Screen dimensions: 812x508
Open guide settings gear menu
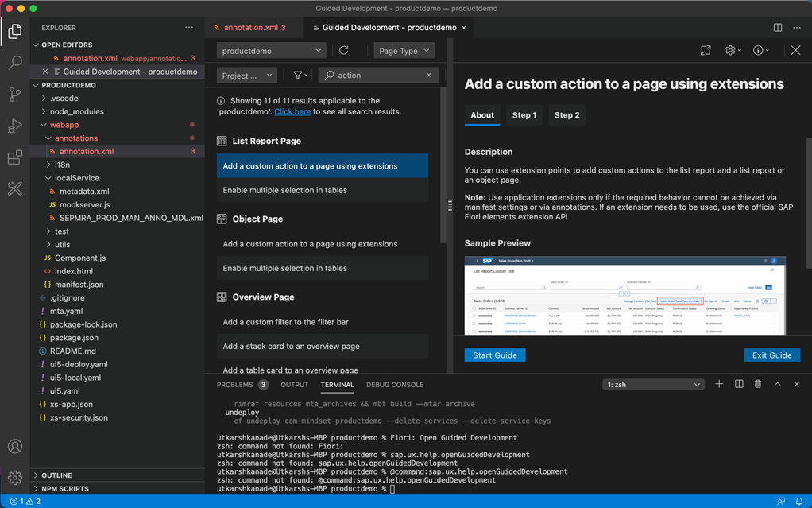click(733, 50)
